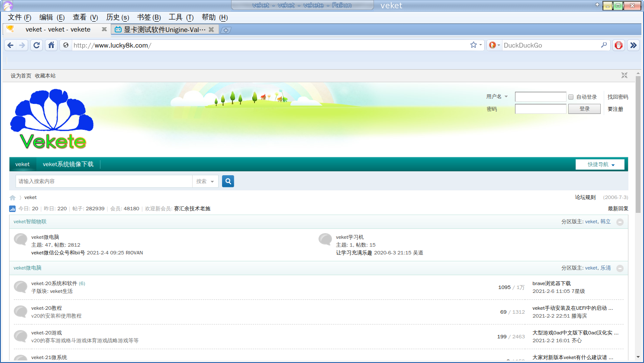Focus the 请输入搜索内容 forum search box
Viewport: 644px width, 363px height.
104,181
